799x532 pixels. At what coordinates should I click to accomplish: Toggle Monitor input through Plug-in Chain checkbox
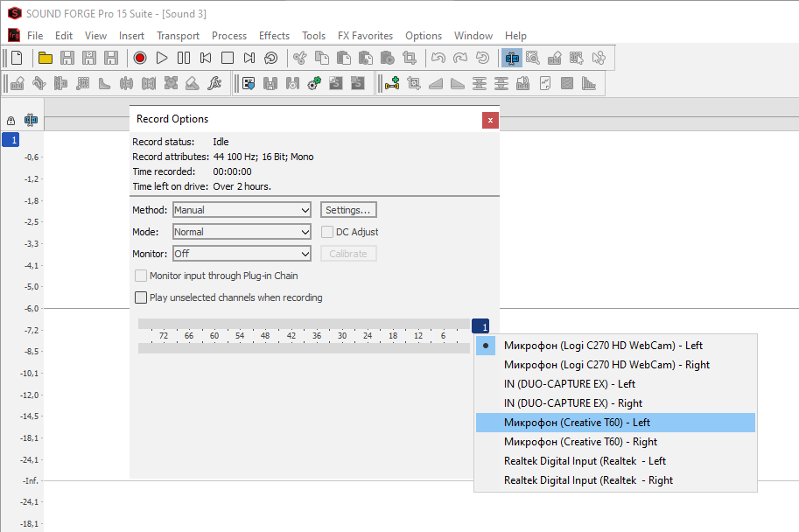point(141,276)
